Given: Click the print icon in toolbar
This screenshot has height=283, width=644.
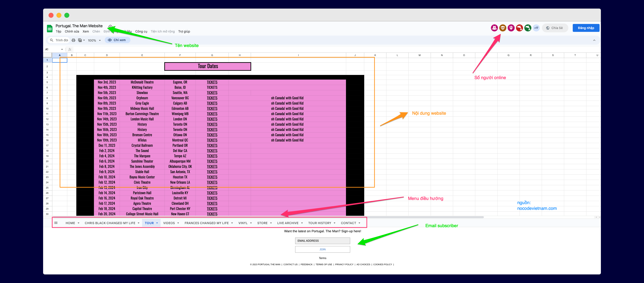Looking at the screenshot, I should point(73,40).
